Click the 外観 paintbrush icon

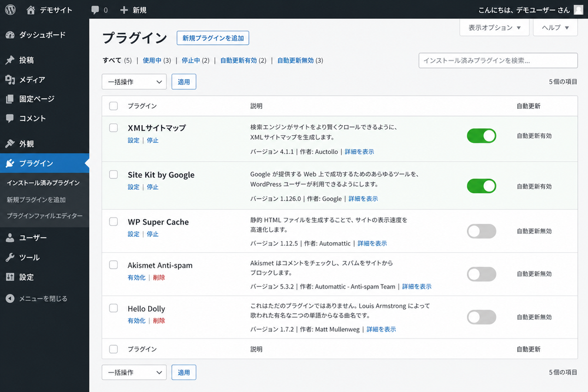pos(10,144)
